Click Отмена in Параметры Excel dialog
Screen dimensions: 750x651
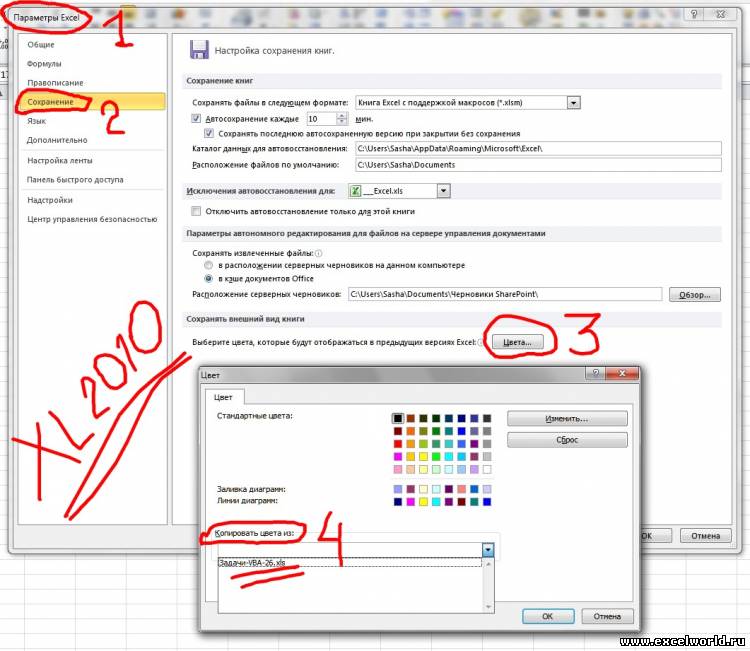(706, 535)
